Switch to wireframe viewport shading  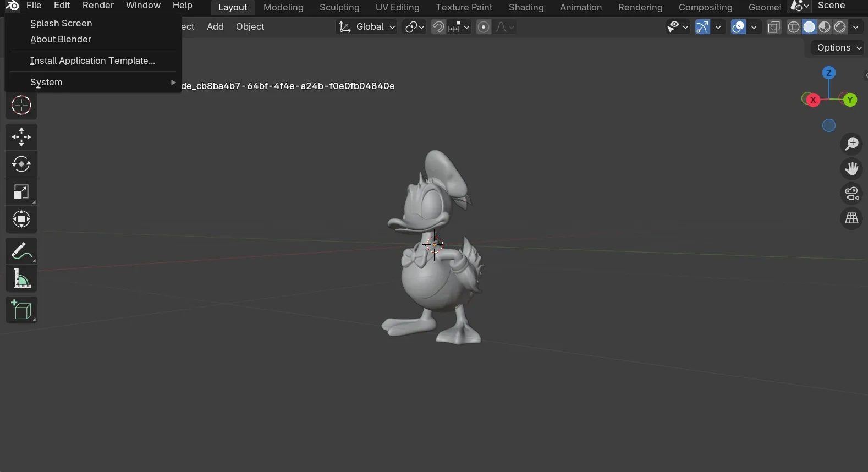[x=794, y=27]
